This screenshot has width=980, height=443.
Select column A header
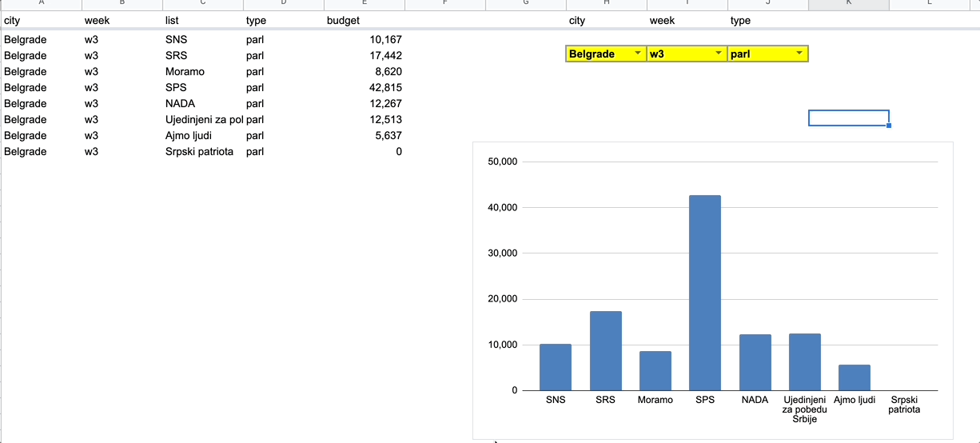tap(41, 4)
